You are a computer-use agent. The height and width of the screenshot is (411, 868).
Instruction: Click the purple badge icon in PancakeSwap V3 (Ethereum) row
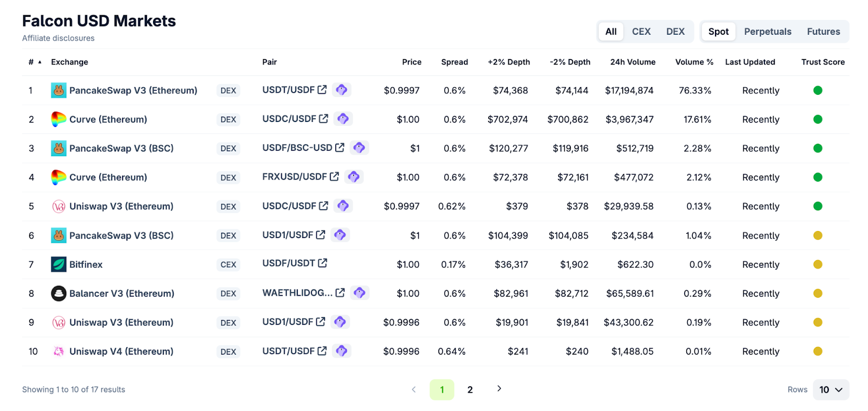click(x=342, y=89)
